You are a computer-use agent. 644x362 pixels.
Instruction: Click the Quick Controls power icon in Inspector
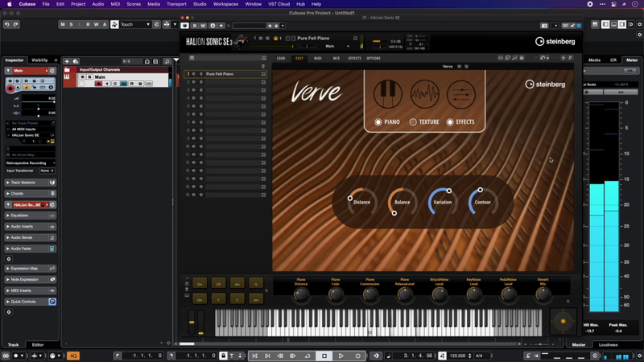coord(52,302)
